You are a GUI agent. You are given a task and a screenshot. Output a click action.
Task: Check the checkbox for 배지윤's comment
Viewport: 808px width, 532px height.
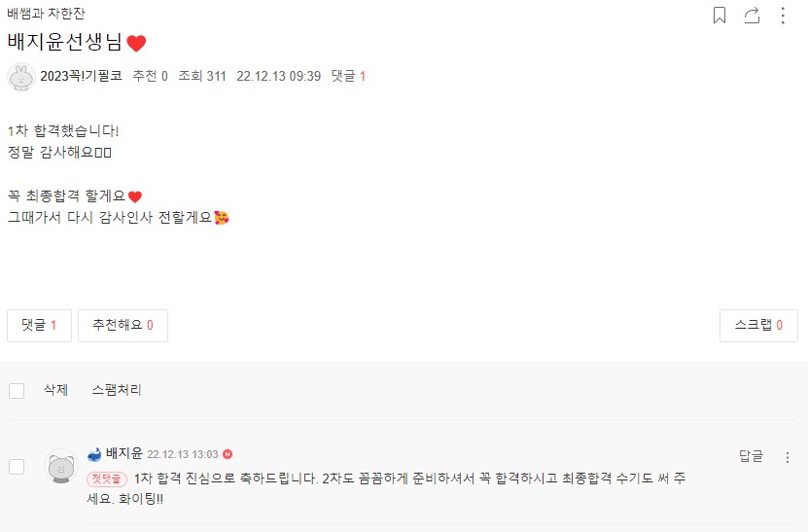pyautogui.click(x=17, y=467)
